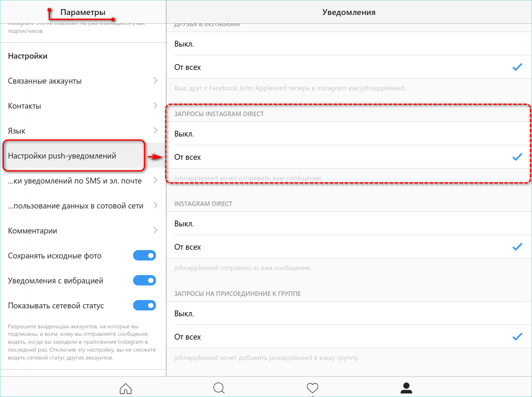Image resolution: width=532 pixels, height=397 pixels.
Task: Select Выкл. under Запросы Instagram Direct
Action: [349, 134]
